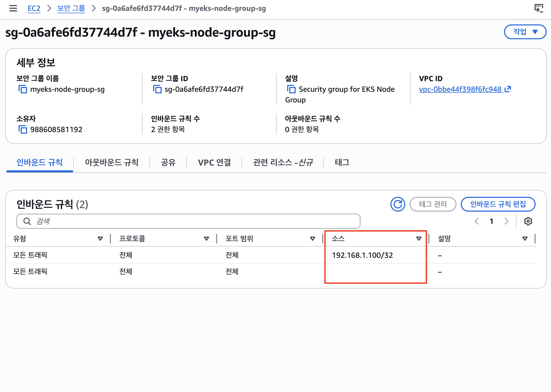551x392 pixels.
Task: Switch to the 아웃바운드 규칙 tab
Action: (111, 163)
